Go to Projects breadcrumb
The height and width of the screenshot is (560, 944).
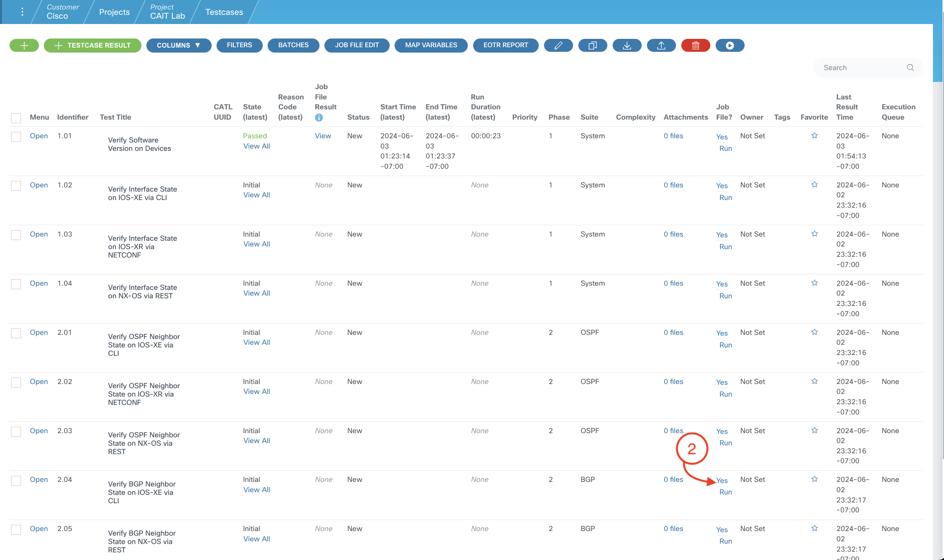114,12
